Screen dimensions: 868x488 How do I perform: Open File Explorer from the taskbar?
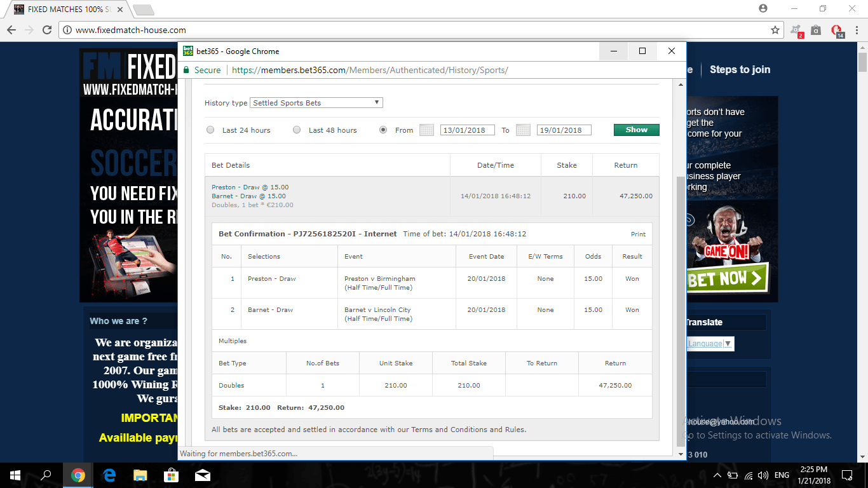pyautogui.click(x=140, y=475)
